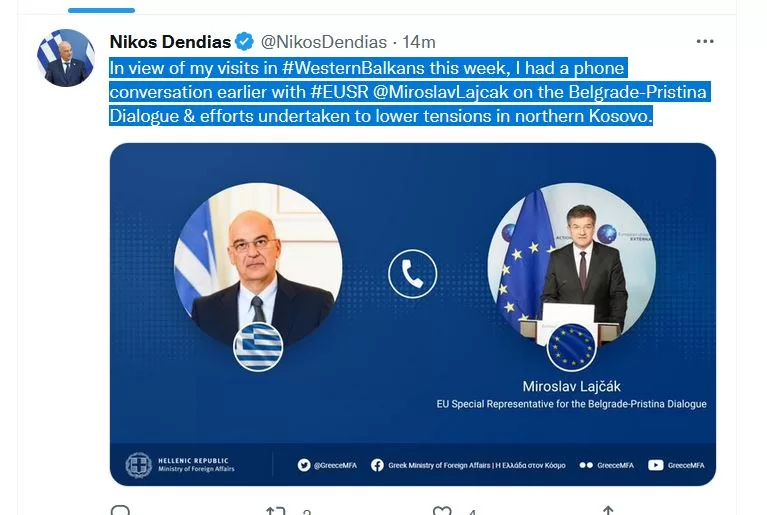Screen dimensions: 767x515
Task: Follow the #EUSR hashtag link
Action: coord(339,92)
